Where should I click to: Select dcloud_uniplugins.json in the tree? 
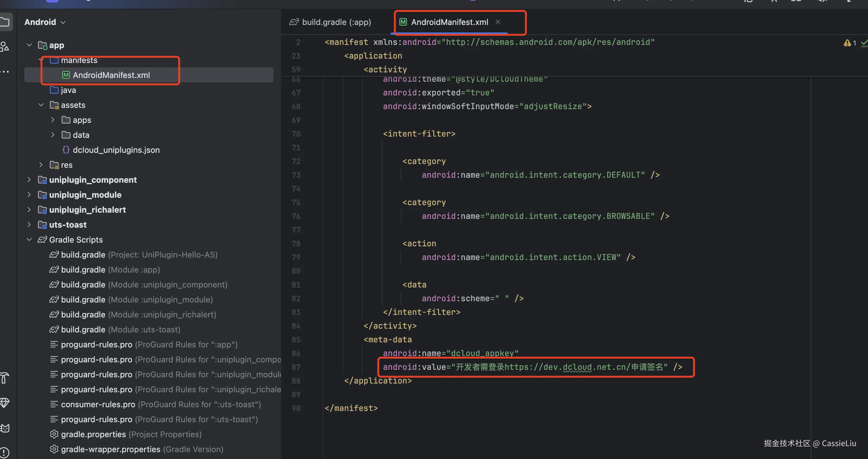(116, 150)
